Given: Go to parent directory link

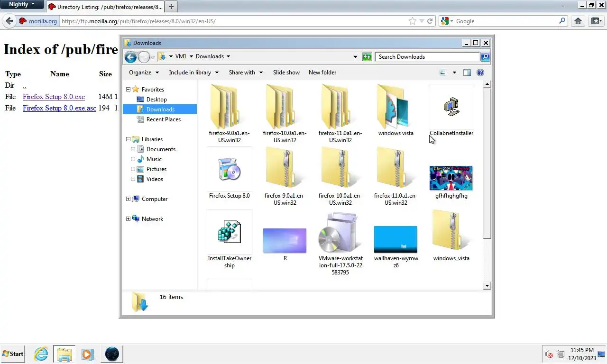Looking at the screenshot, I should point(24,86).
